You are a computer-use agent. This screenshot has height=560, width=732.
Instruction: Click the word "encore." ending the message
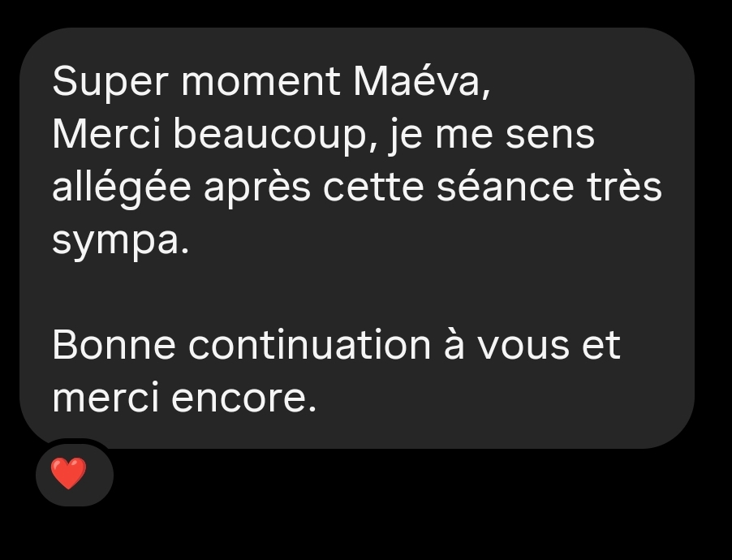244,398
